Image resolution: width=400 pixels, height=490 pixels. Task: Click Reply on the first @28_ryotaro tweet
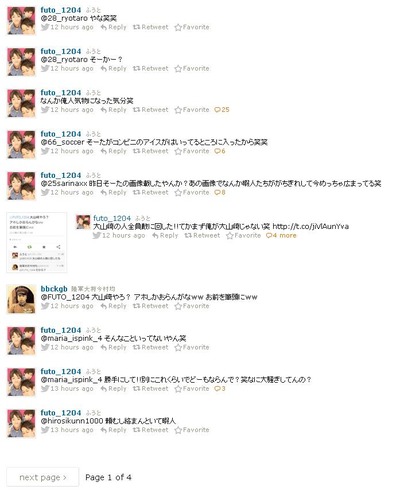[114, 27]
